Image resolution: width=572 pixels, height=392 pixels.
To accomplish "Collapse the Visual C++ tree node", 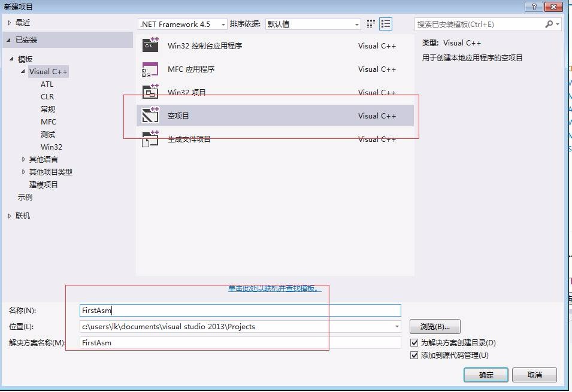I will tap(23, 71).
